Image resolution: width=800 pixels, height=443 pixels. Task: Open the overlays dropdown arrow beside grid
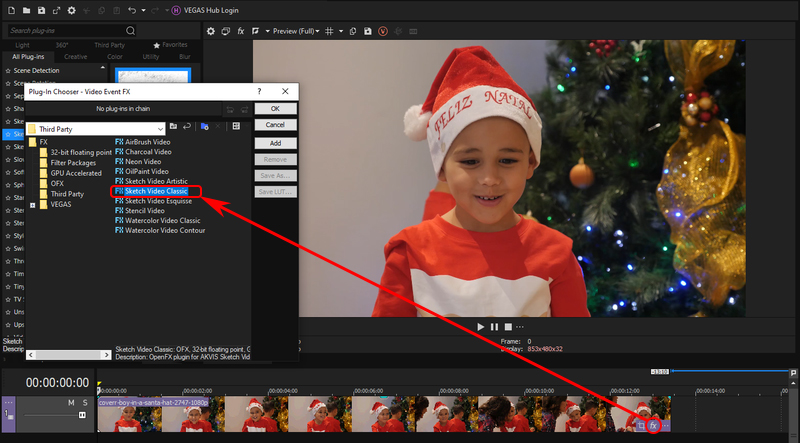[341, 31]
